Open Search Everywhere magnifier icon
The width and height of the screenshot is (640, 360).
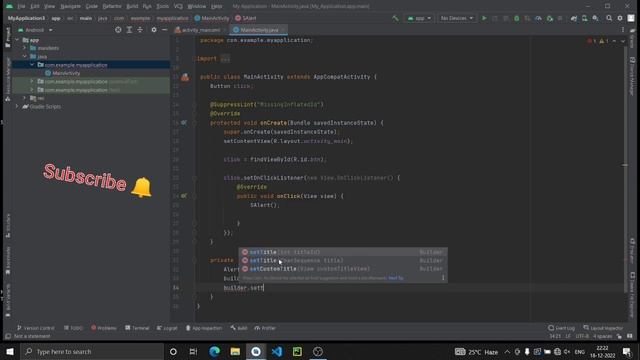tap(609, 18)
